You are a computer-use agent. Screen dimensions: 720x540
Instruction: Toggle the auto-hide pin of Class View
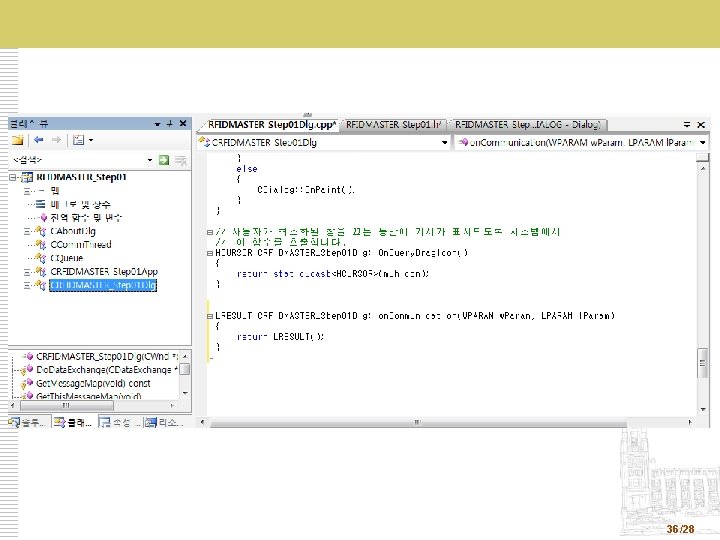tap(169, 124)
